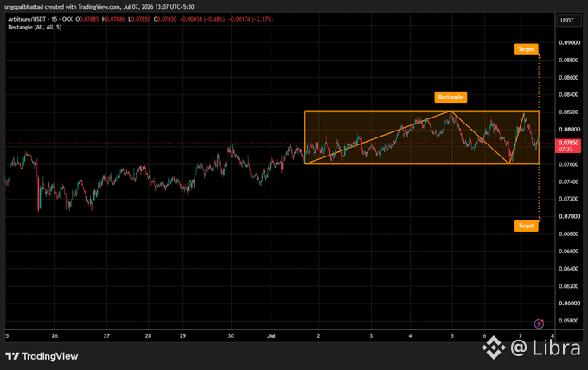
Task: Click the change value -0.00174 (-2.17%)
Action: pyautogui.click(x=251, y=19)
